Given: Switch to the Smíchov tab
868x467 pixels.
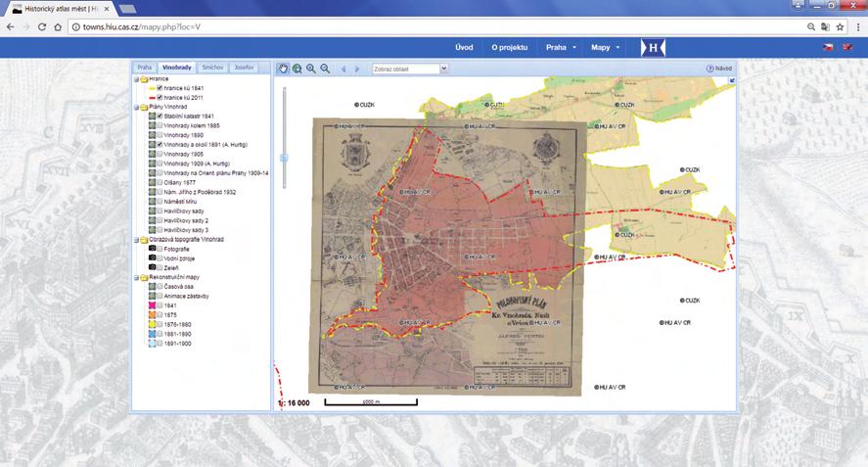Looking at the screenshot, I should 212,68.
